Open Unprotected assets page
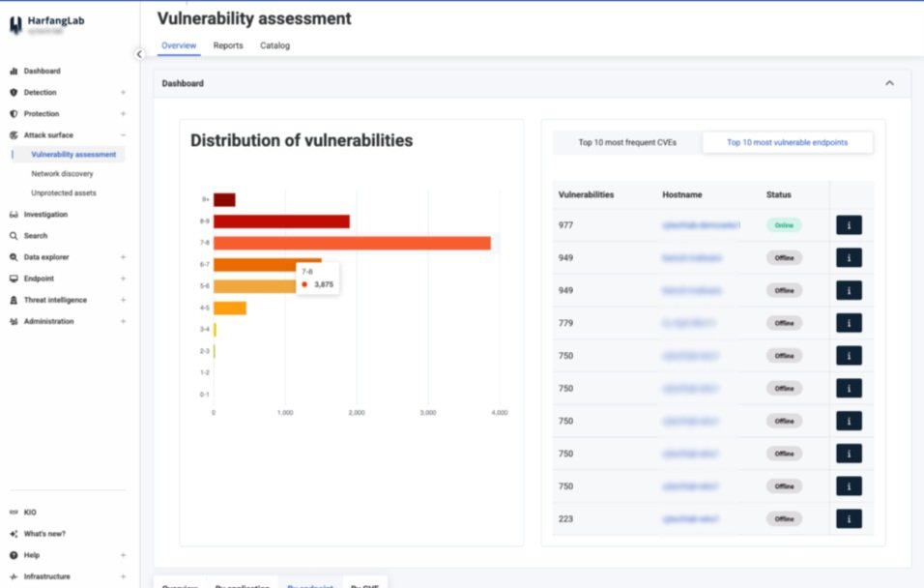This screenshot has width=924, height=588. point(64,193)
